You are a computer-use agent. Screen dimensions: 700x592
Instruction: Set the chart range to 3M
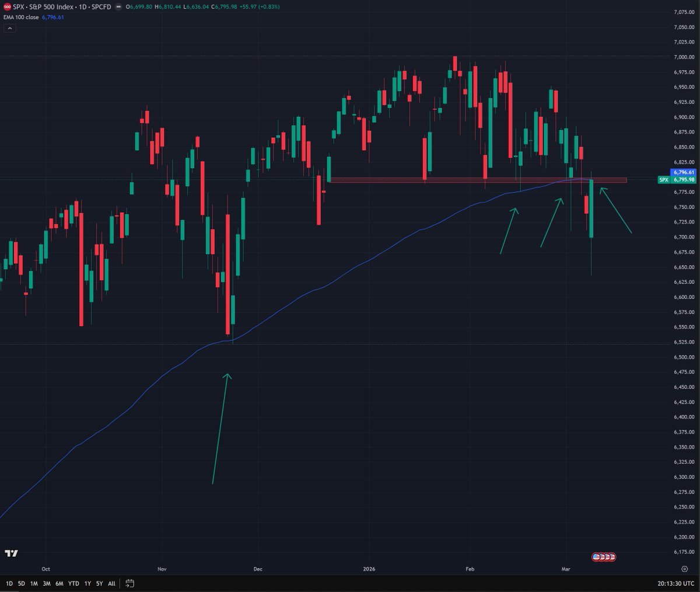(x=47, y=583)
